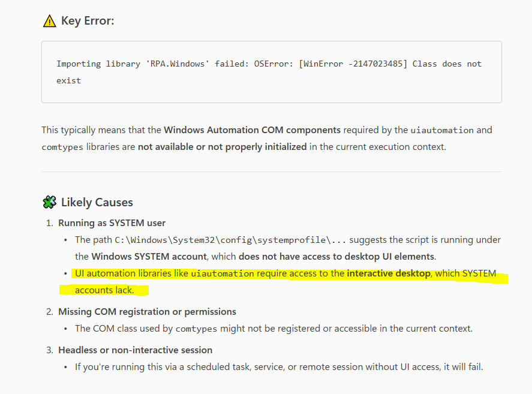Click the sentence about running via a scheduled task
Image resolution: width=532 pixels, height=394 pixels.
[279, 367]
